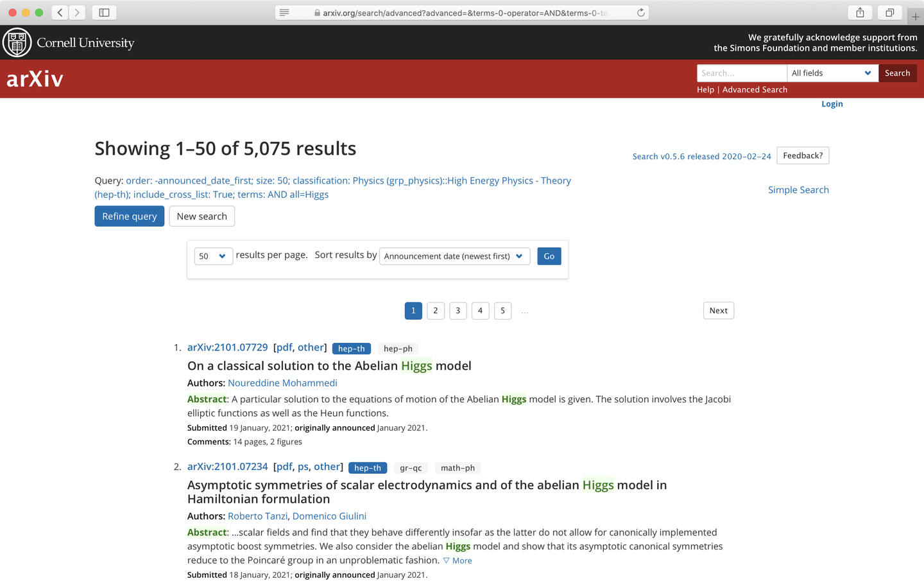Click the Refine query button

(x=130, y=216)
